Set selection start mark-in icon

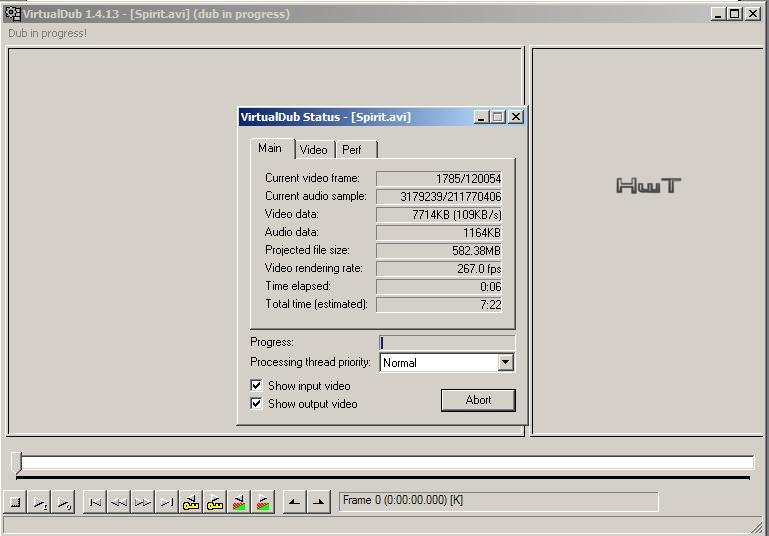(x=294, y=502)
